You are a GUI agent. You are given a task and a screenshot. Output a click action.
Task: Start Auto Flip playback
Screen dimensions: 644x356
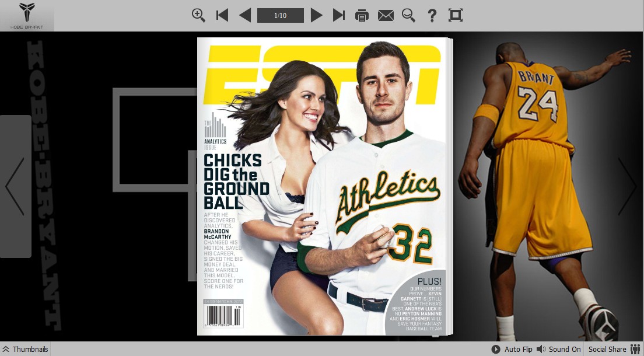pos(512,349)
